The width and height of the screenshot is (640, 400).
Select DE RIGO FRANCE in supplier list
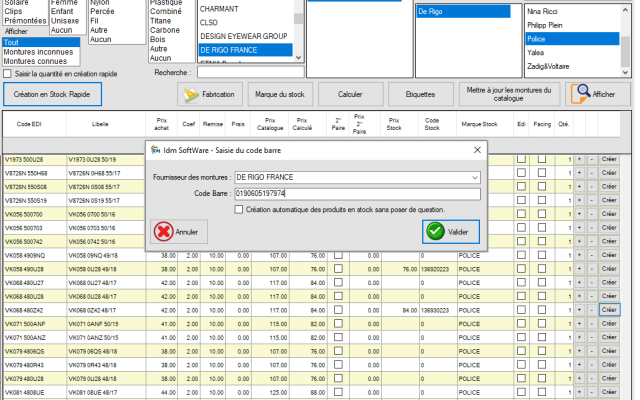point(245,50)
